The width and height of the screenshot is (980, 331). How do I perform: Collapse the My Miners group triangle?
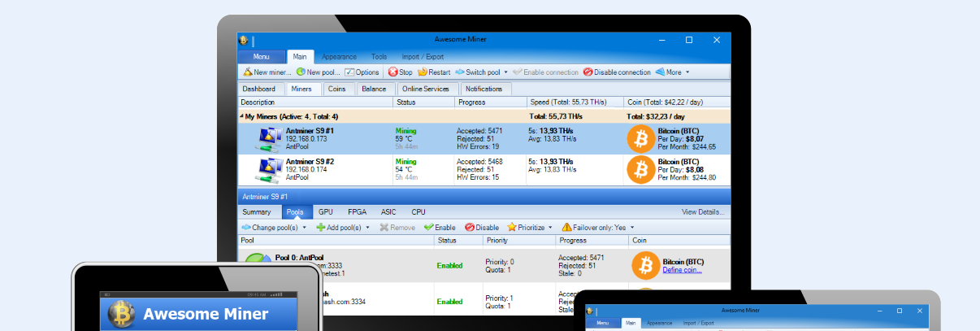[241, 117]
